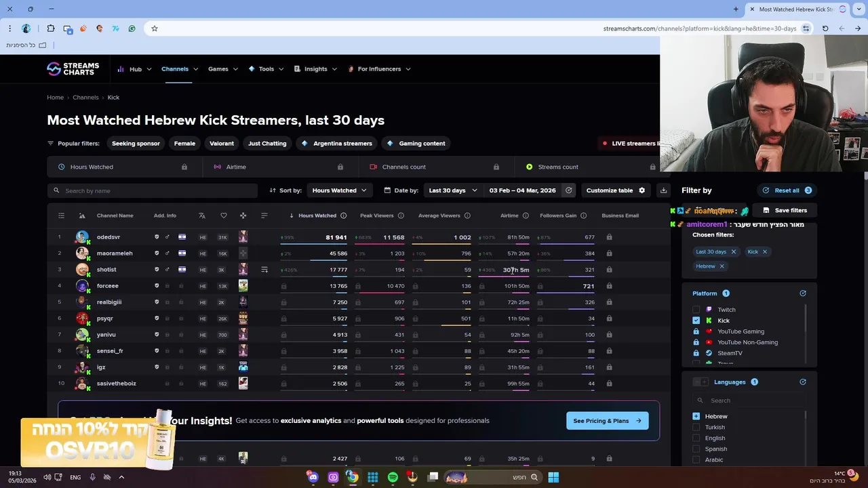This screenshot has width=868, height=488.
Task: Click the sasivetheboiz channel name
Action: point(117,384)
